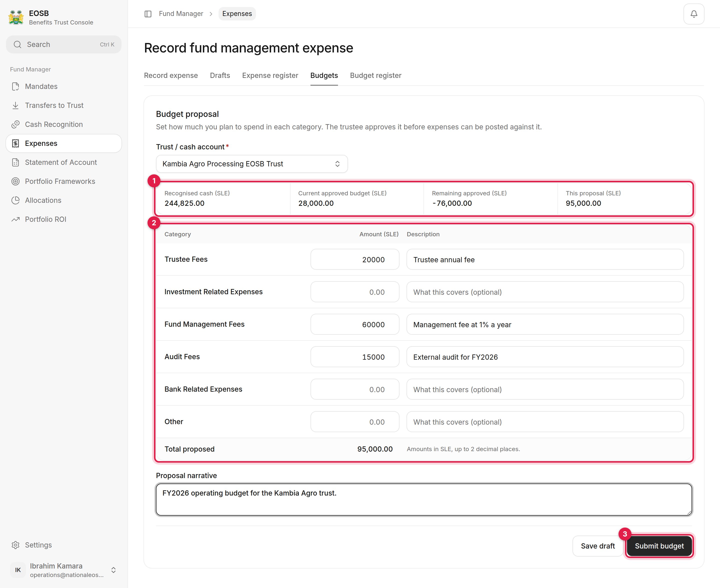Click the Settings gear icon
Screen dimensions: 720x588
tap(15, 545)
